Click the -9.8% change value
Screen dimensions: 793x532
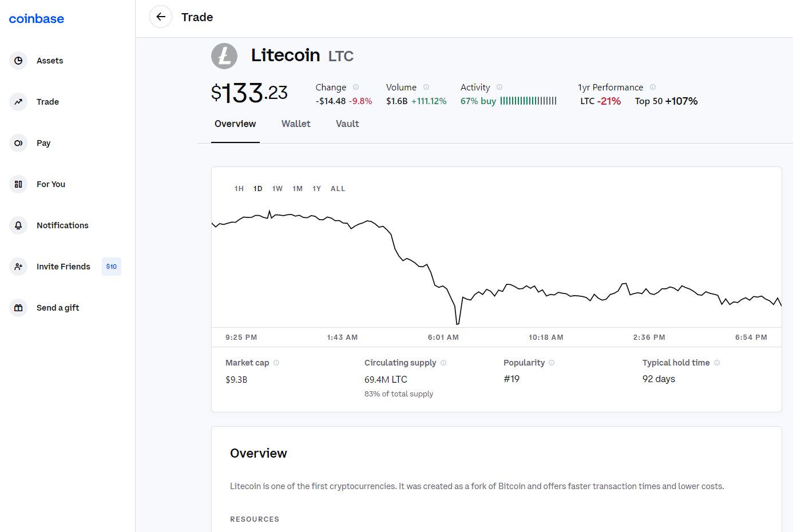click(360, 101)
